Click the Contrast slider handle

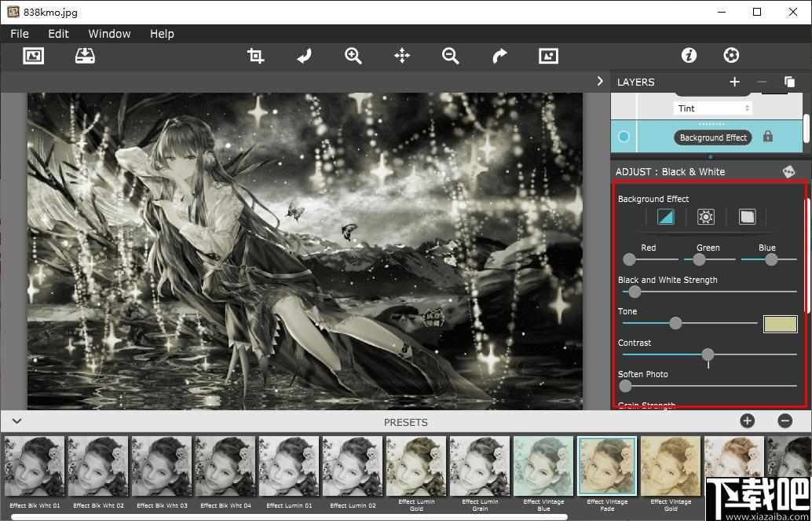coord(708,354)
